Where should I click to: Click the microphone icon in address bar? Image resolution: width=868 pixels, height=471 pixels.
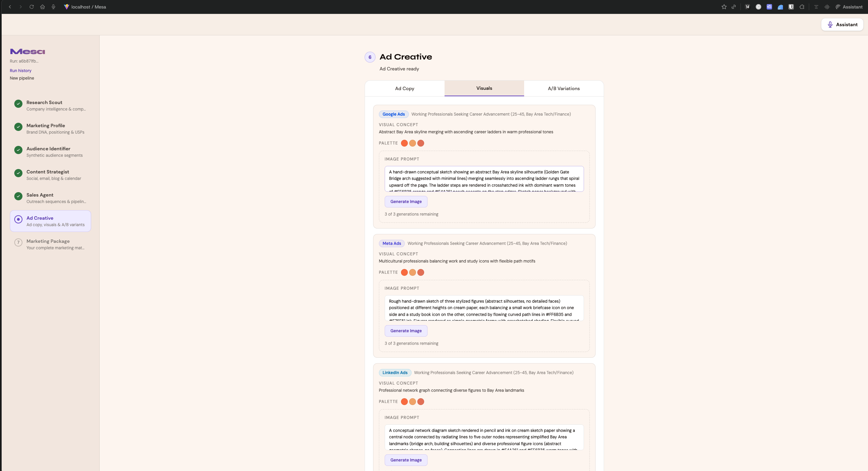point(53,7)
